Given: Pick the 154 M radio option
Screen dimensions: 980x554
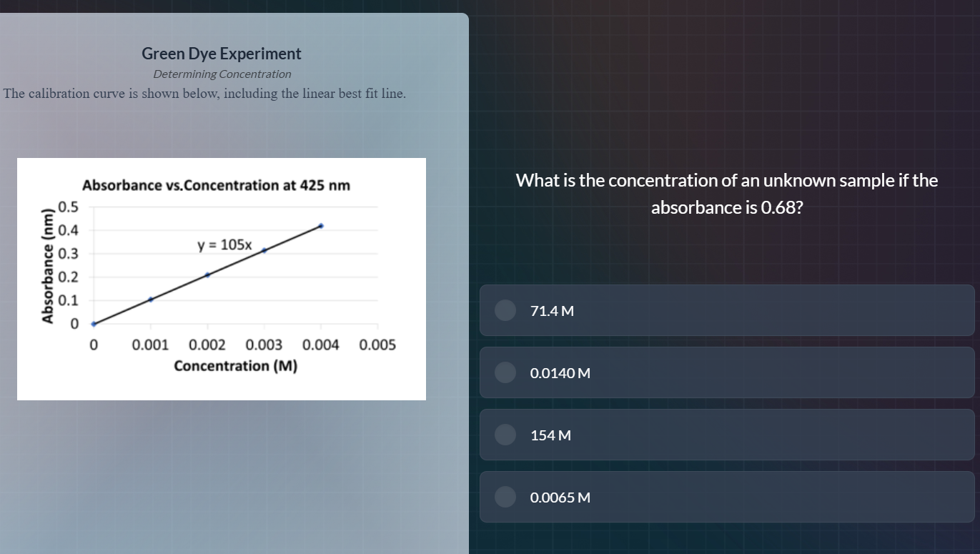Looking at the screenshot, I should tap(506, 435).
